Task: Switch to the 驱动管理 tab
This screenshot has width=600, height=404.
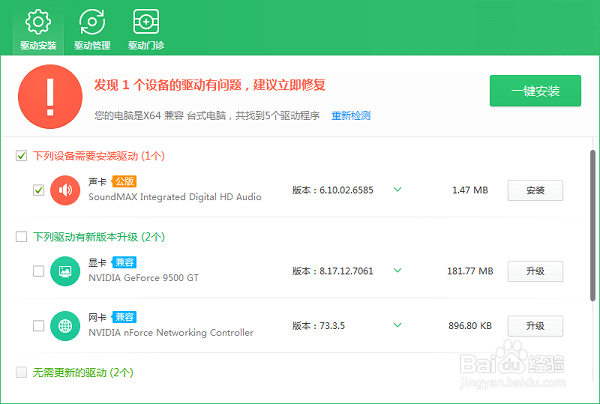Action: [x=92, y=30]
